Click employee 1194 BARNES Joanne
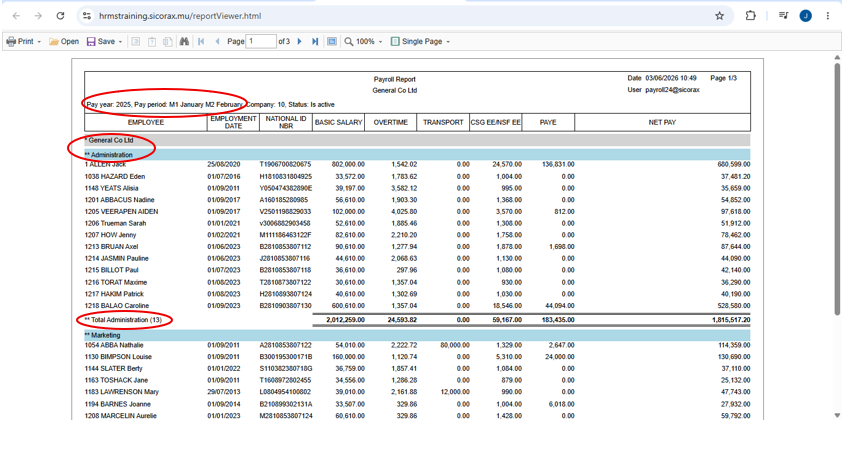The width and height of the screenshot is (846, 451). [x=118, y=404]
